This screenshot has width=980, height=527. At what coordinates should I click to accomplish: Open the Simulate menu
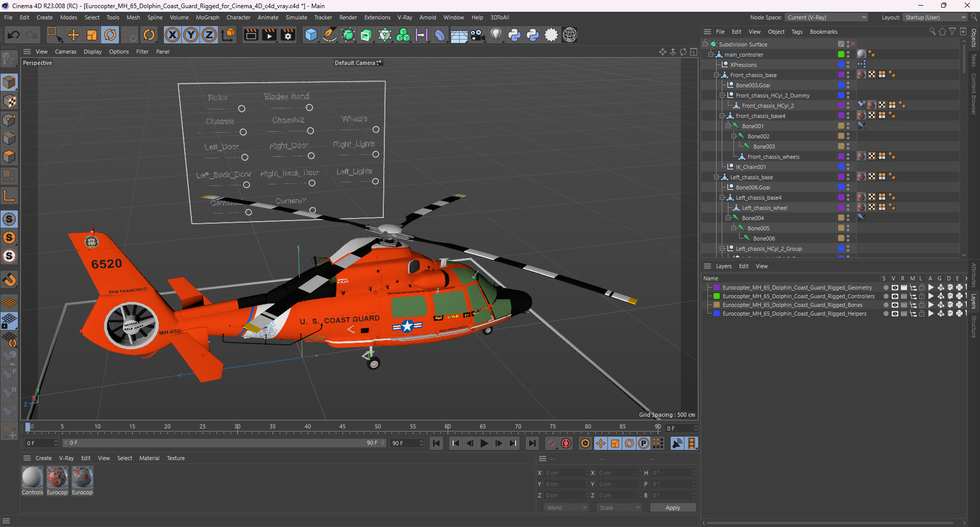point(296,17)
